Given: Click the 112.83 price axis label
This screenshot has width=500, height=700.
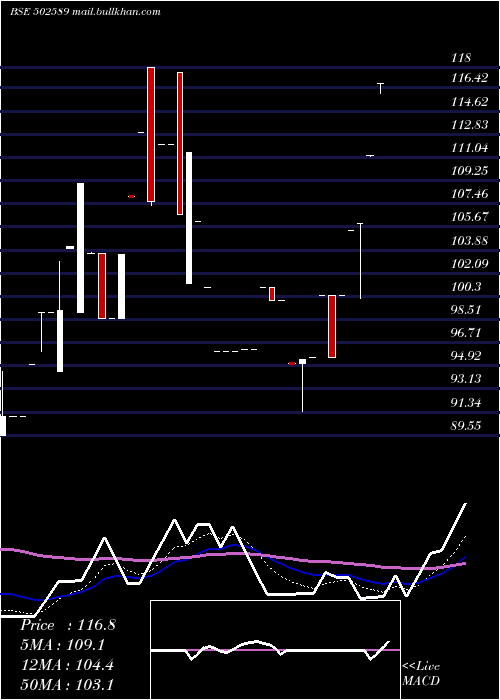Looking at the screenshot, I should pos(470,125).
